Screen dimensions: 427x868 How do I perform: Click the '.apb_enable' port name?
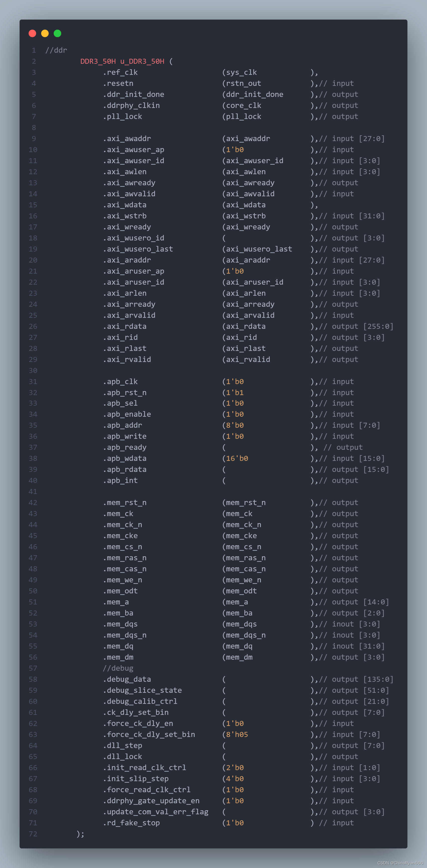pyautogui.click(x=127, y=414)
